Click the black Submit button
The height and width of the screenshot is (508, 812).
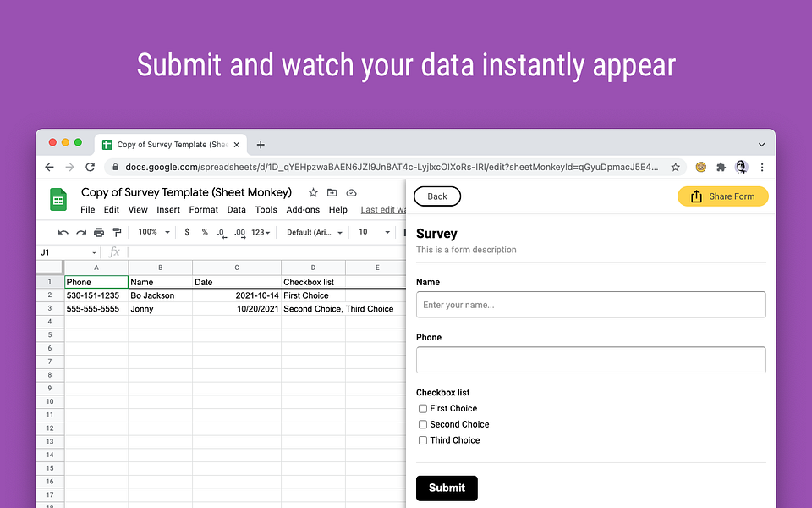(447, 489)
